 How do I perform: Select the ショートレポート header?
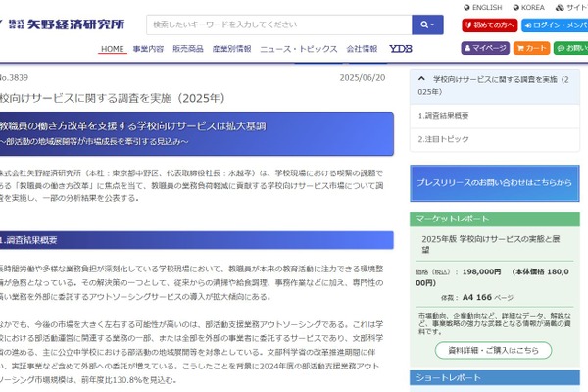(495, 377)
